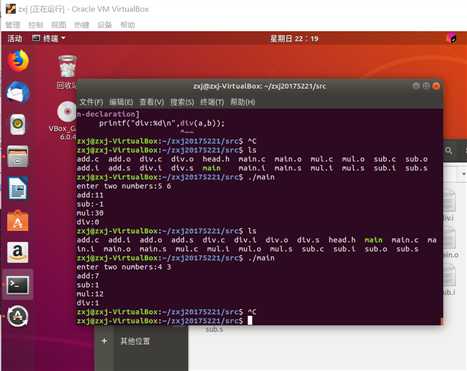Click the VirtualBox window title icon
Image resolution: width=467 pixels, height=371 pixels.
click(x=11, y=9)
